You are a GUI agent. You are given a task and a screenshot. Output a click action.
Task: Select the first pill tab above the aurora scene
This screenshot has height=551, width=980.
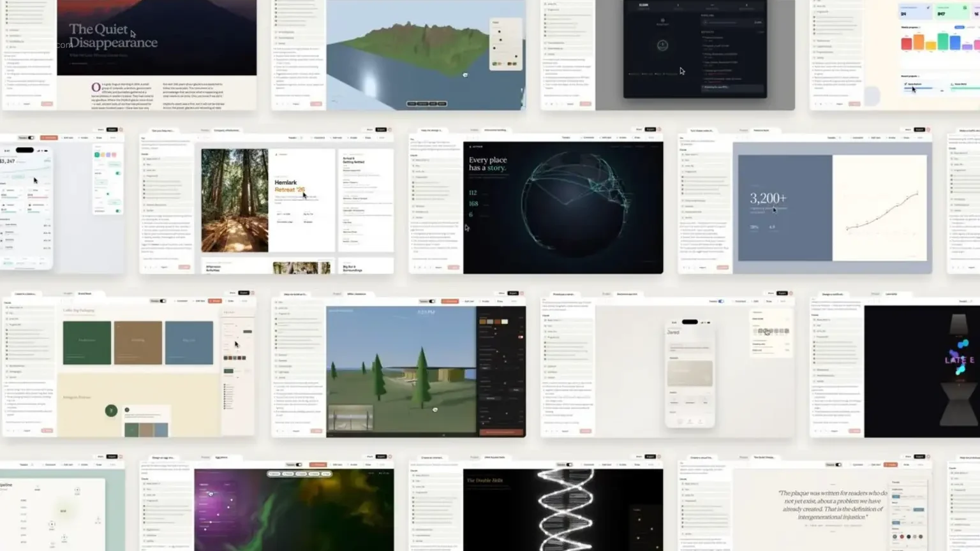click(274, 474)
